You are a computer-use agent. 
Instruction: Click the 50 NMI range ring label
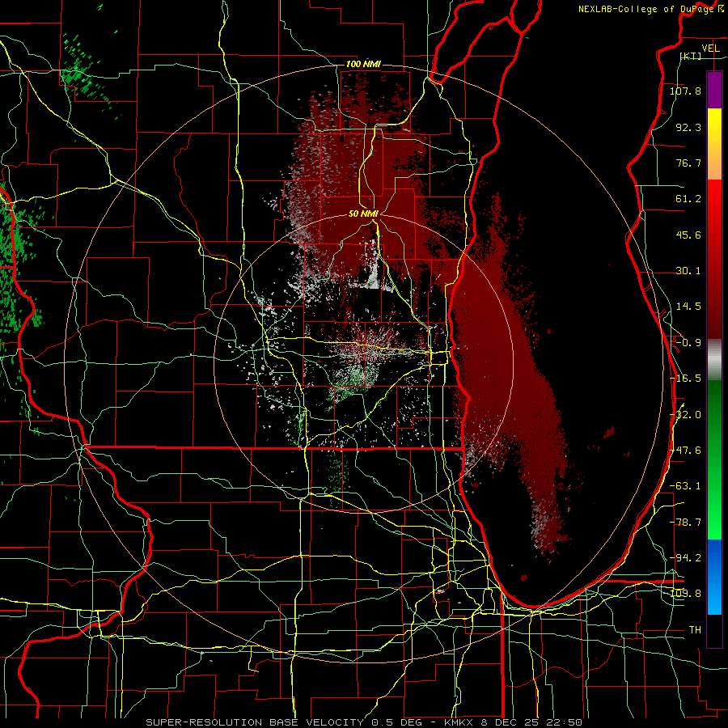click(363, 214)
